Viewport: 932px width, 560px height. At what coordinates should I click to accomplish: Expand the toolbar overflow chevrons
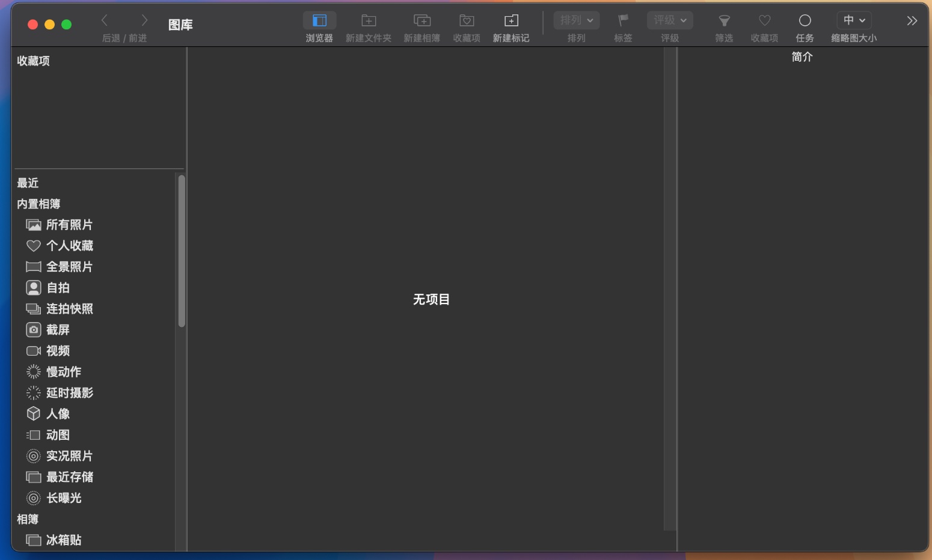[912, 21]
